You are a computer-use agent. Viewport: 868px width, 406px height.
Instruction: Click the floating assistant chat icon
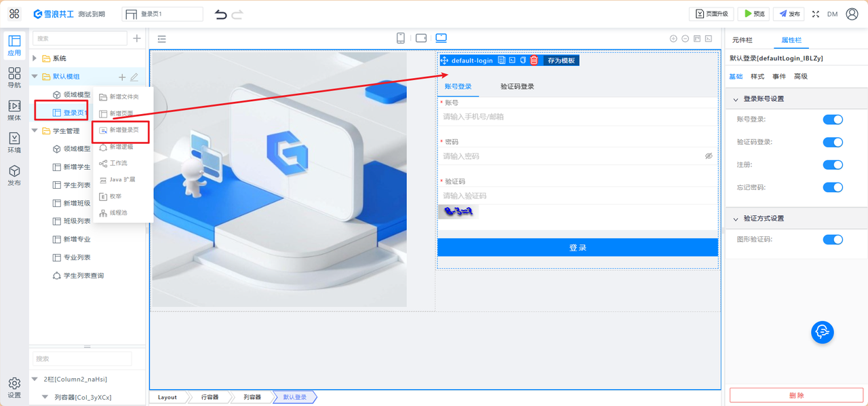pyautogui.click(x=822, y=332)
